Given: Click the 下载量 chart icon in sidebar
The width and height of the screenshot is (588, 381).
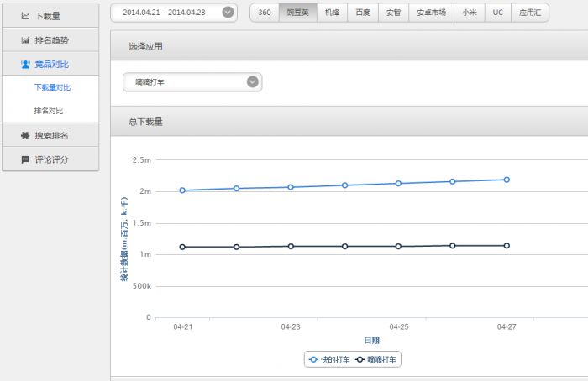Looking at the screenshot, I should pyautogui.click(x=25, y=16).
